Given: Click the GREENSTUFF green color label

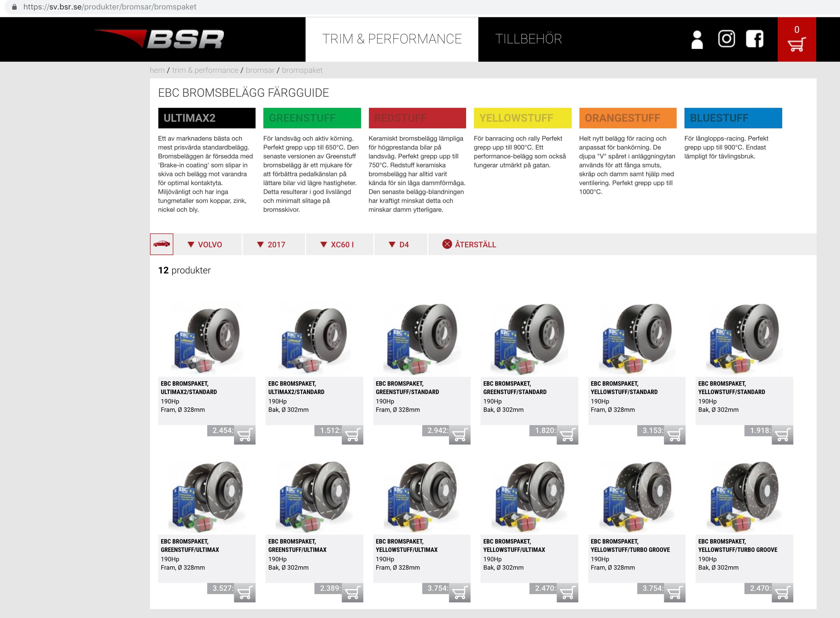Looking at the screenshot, I should pyautogui.click(x=312, y=118).
